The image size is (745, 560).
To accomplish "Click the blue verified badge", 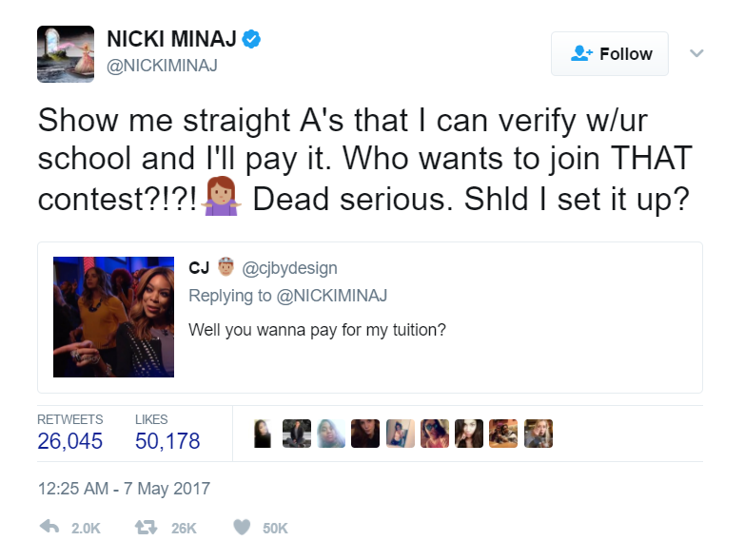I will (x=252, y=40).
